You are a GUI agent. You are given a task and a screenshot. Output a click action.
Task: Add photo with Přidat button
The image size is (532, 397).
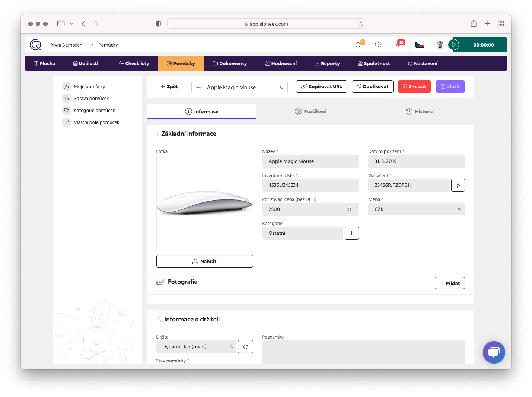pyautogui.click(x=450, y=283)
